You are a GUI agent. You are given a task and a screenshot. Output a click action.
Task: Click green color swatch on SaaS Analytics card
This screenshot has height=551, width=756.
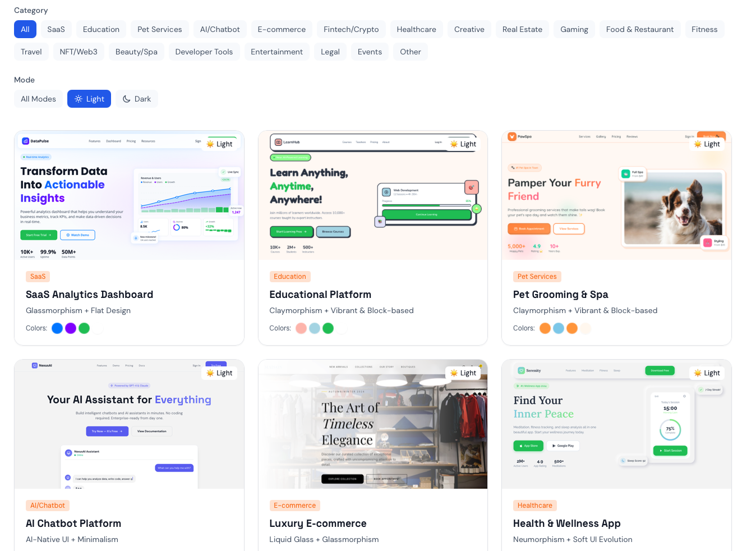[84, 328]
